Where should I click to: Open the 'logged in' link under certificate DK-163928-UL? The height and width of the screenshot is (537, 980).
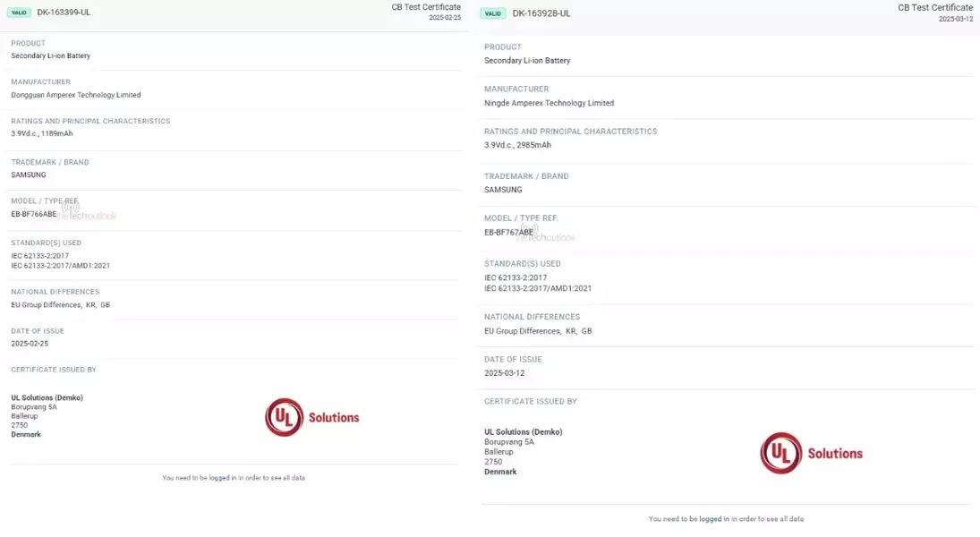coord(714,519)
